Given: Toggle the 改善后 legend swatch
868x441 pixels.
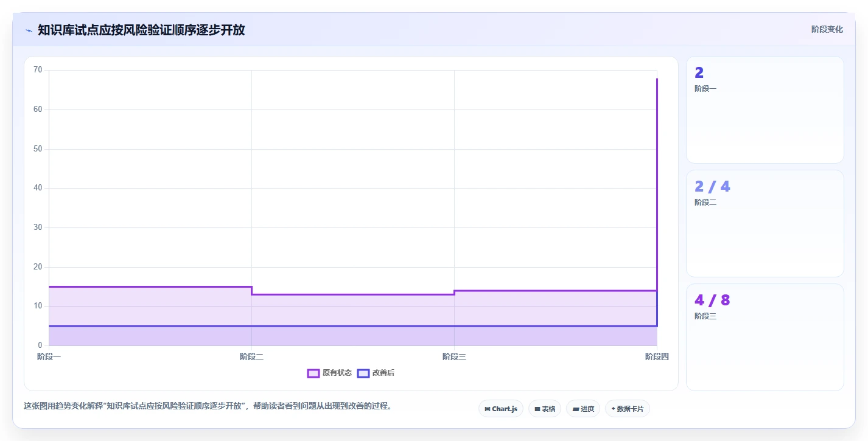Looking at the screenshot, I should [x=363, y=373].
